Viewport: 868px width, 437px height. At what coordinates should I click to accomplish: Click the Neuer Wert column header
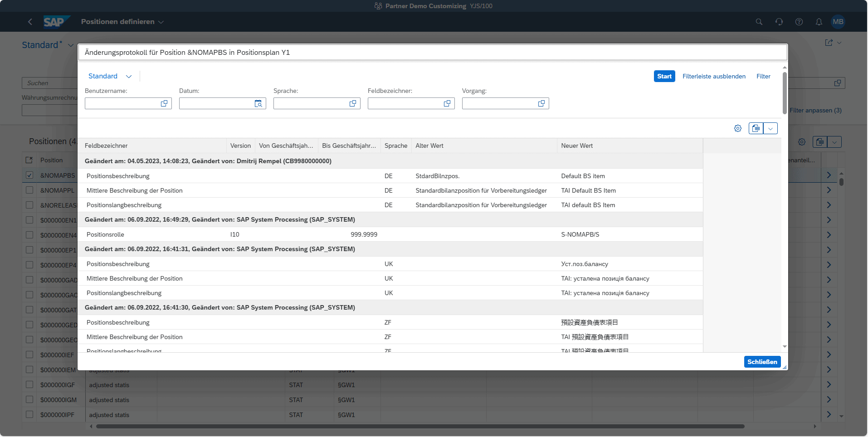577,146
